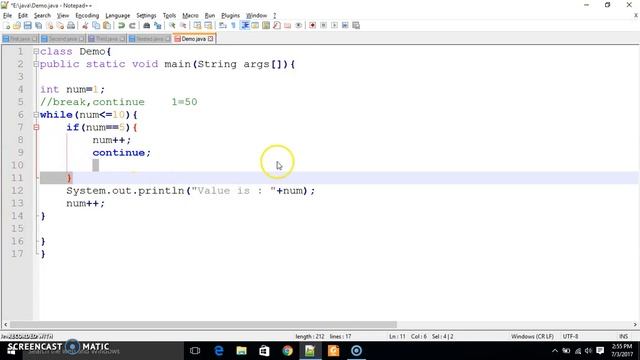Click Windows (CR LF) in status bar
This screenshot has width=640, height=360.
532,336
